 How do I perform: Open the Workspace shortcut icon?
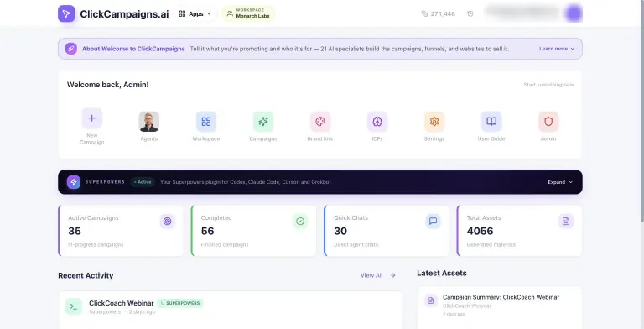click(206, 122)
